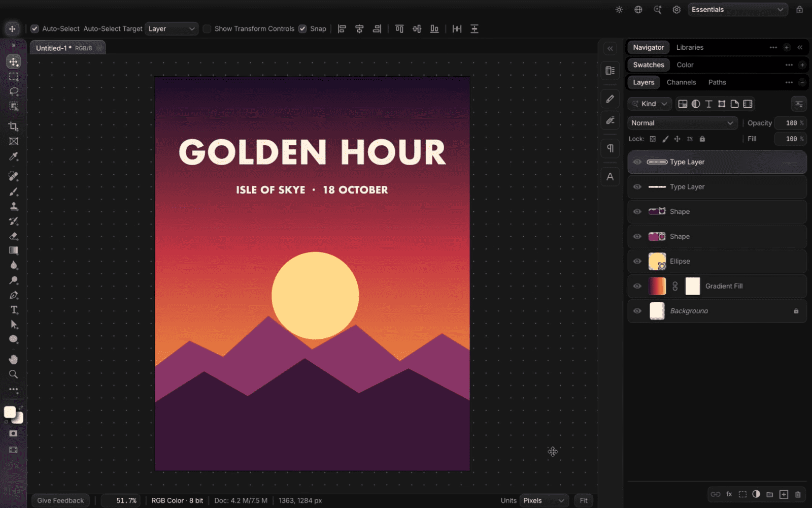The image size is (812, 508).
Task: Open the Kind layer filter dropdown
Action: pyautogui.click(x=650, y=104)
